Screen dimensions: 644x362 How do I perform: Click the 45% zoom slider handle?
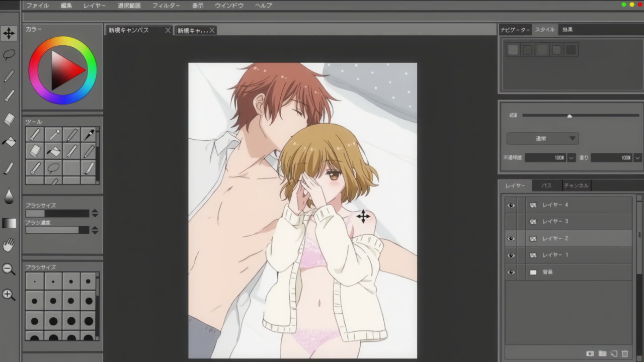(570, 116)
